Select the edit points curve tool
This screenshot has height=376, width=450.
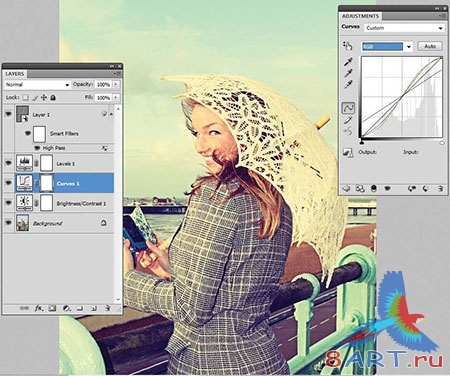(x=348, y=108)
